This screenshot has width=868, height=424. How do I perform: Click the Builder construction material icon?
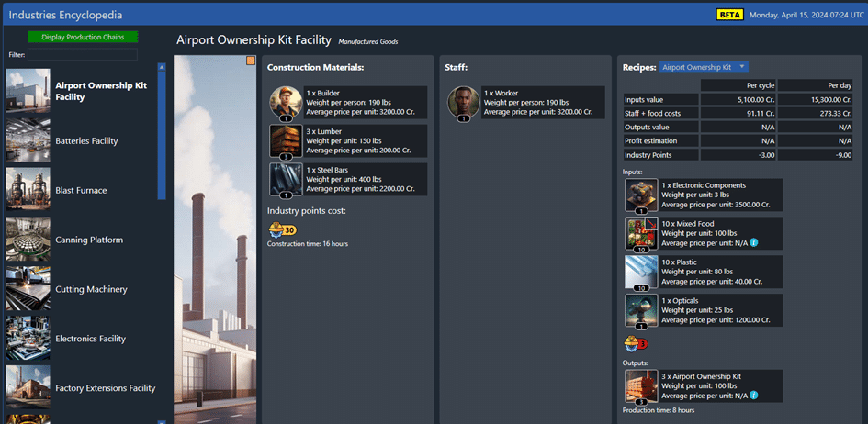(286, 102)
